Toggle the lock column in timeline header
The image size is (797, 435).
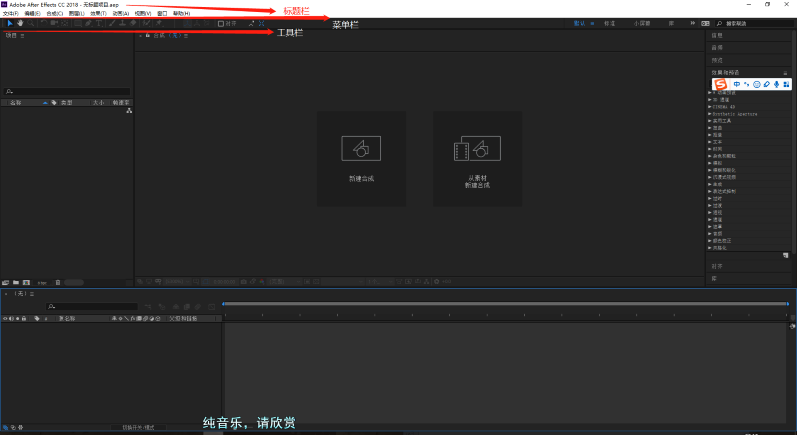[23, 319]
